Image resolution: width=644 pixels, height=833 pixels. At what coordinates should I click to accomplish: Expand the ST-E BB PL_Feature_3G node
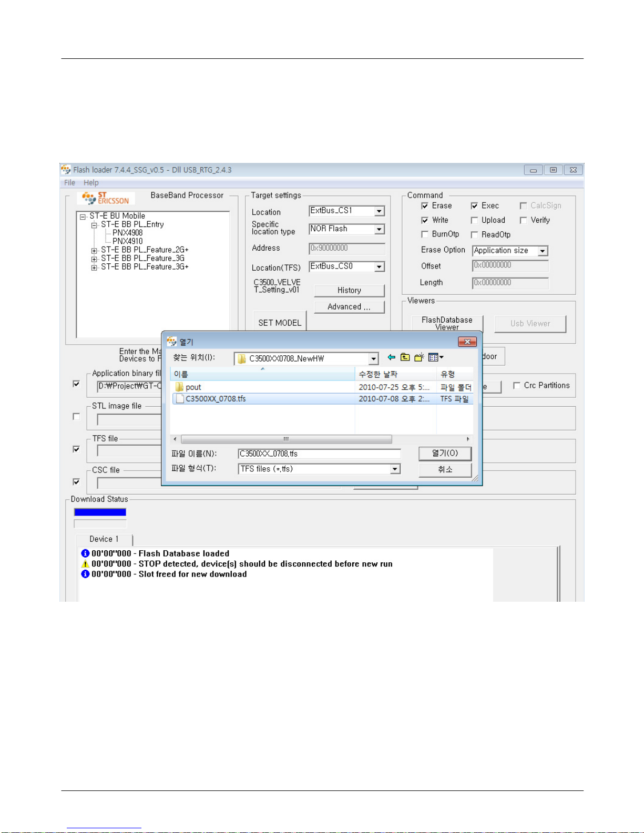[94, 259]
